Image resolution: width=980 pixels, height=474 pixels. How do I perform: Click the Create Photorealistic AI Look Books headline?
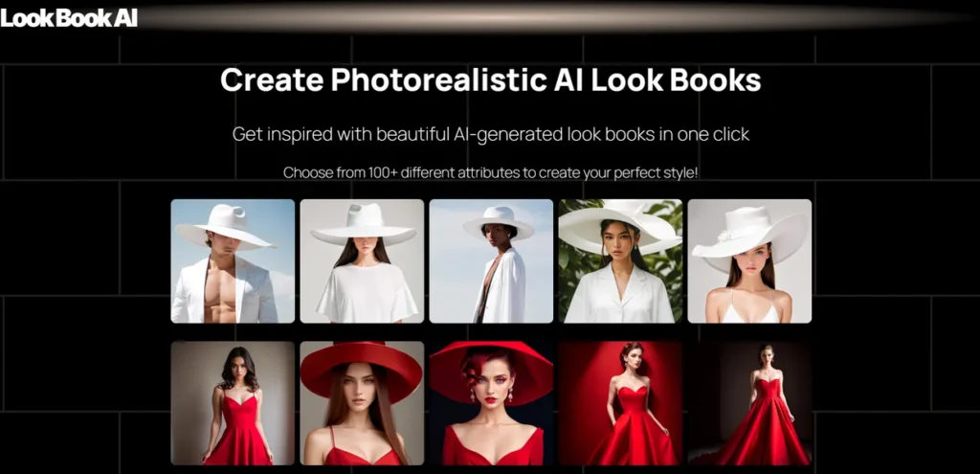(490, 80)
